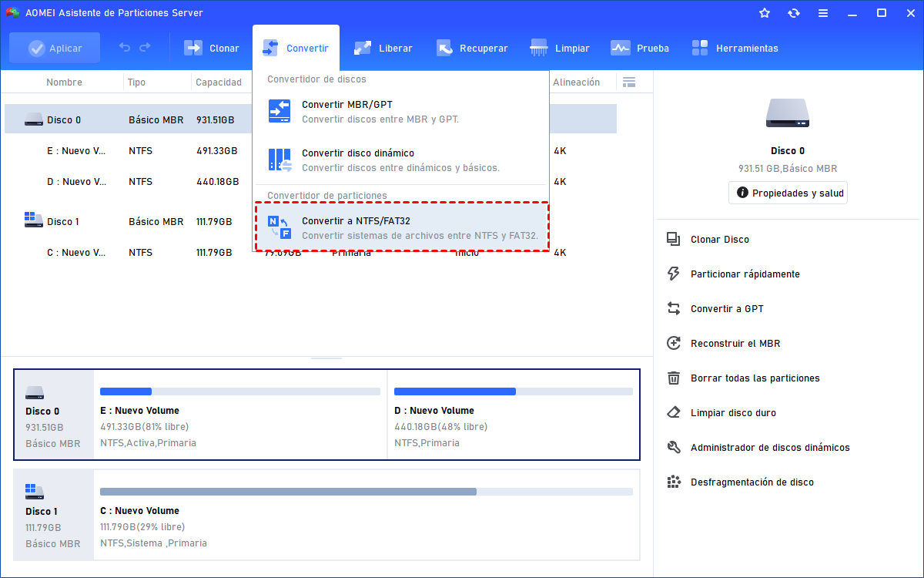Switch to the Recuperar tab

point(472,48)
